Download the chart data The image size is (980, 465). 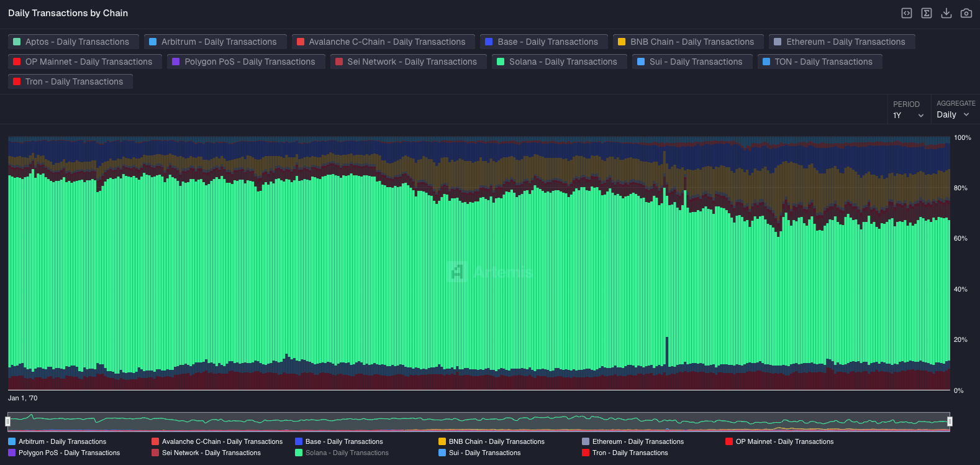(x=946, y=13)
